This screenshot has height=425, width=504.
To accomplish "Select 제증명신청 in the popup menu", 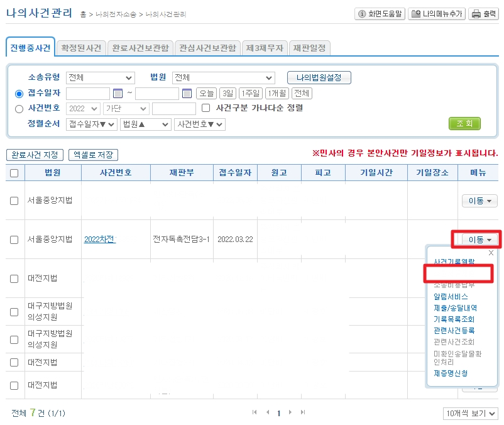I will 451,373.
